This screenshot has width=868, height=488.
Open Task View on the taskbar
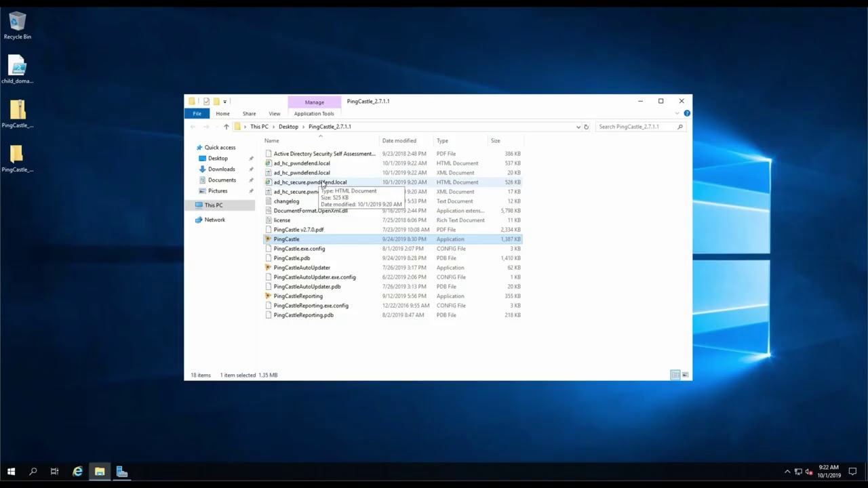click(x=54, y=472)
